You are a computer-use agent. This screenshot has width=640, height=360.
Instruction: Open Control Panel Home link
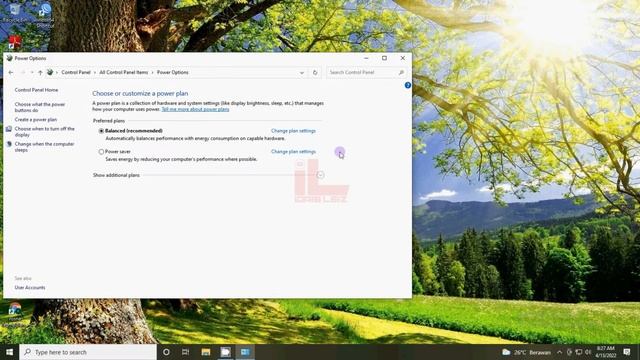36,90
